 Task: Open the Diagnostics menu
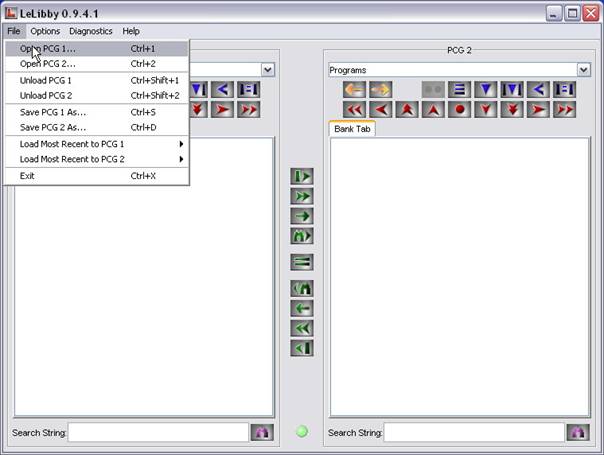click(91, 31)
